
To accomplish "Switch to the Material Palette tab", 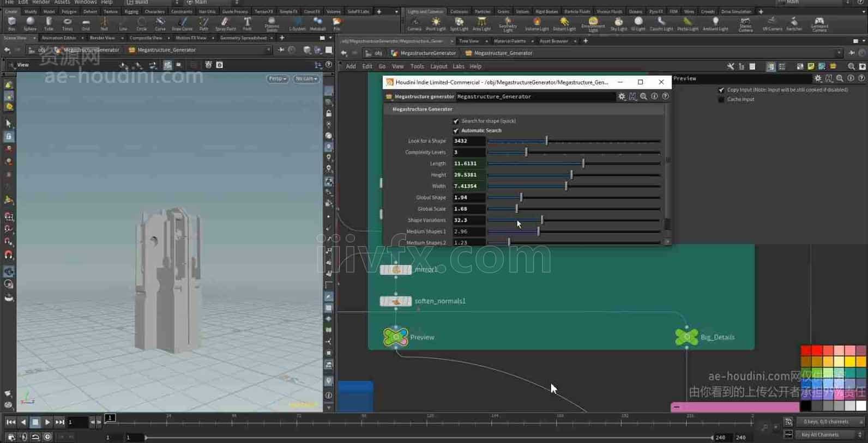I will point(510,41).
